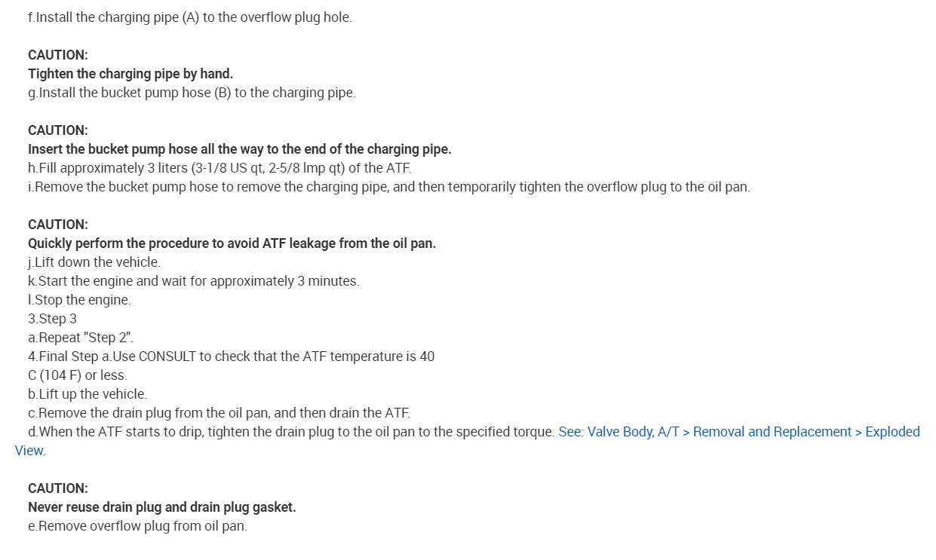
Task: Click the "Install the bucket pump hose (B)" step
Action: click(x=192, y=93)
